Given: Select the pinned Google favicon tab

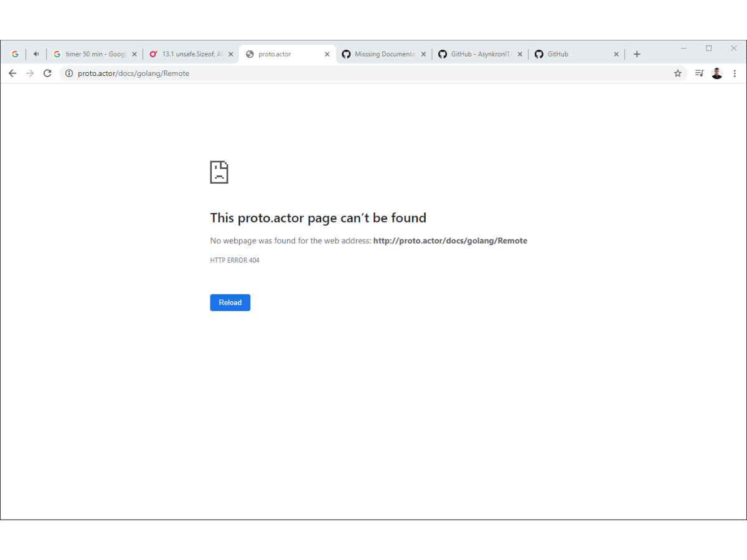Looking at the screenshot, I should [x=15, y=54].
